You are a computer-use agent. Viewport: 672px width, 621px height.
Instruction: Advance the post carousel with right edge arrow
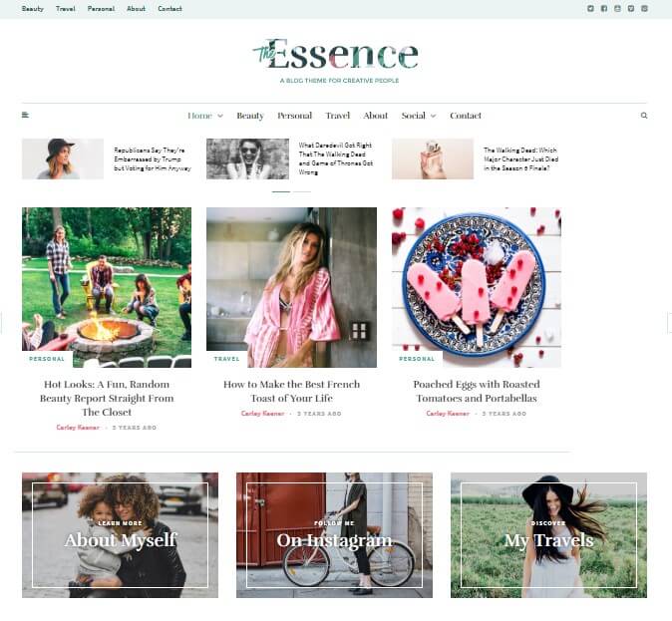669,323
